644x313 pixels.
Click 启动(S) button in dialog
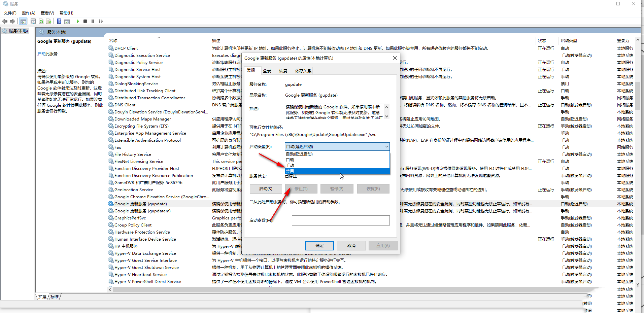266,189
